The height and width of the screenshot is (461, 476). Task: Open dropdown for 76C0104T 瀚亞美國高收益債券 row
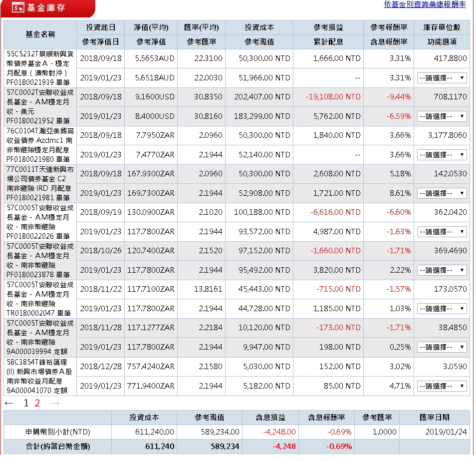(441, 155)
